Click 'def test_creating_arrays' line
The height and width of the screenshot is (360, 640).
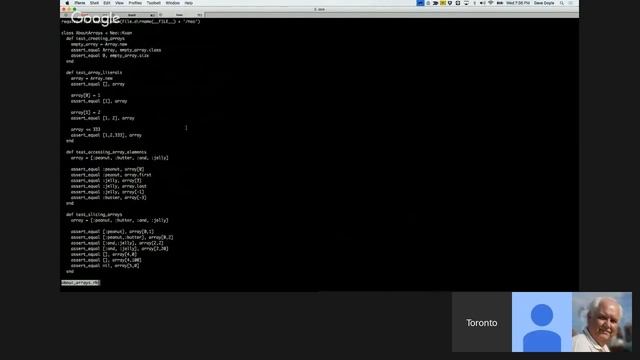[96, 39]
